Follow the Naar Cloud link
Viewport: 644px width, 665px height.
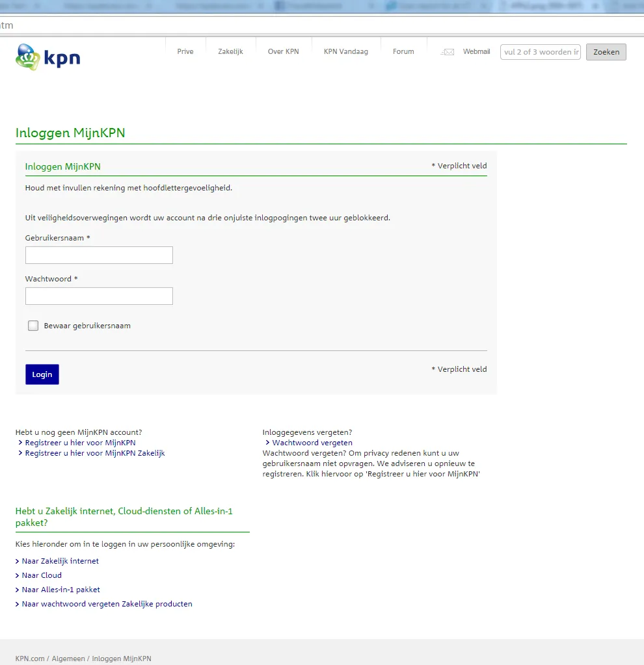tap(42, 575)
